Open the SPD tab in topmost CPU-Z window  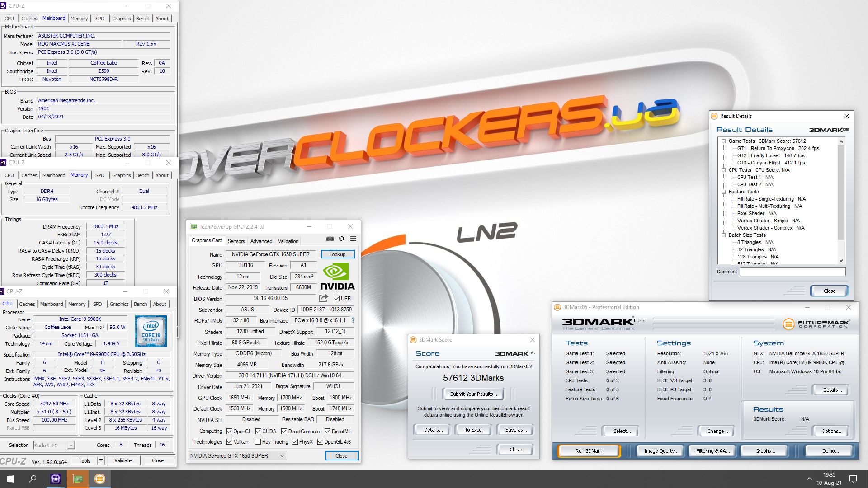pos(99,19)
